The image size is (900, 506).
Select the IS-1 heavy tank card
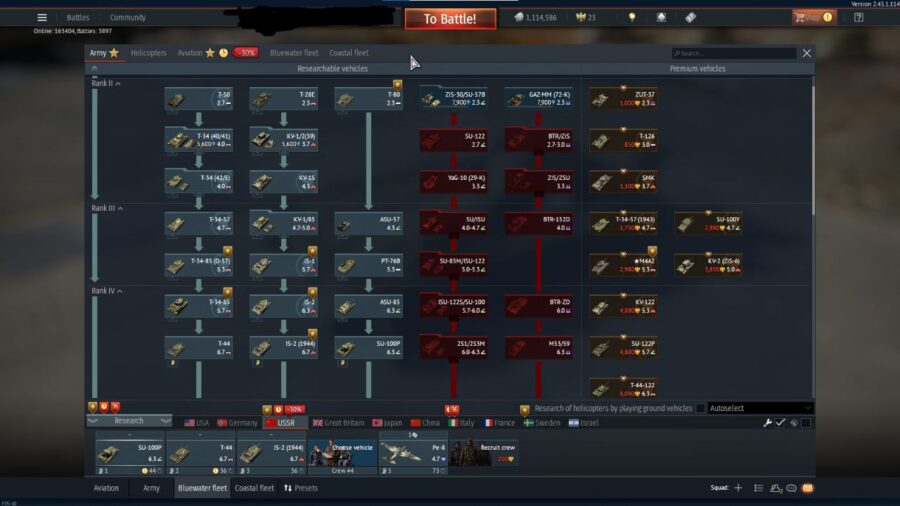(284, 264)
